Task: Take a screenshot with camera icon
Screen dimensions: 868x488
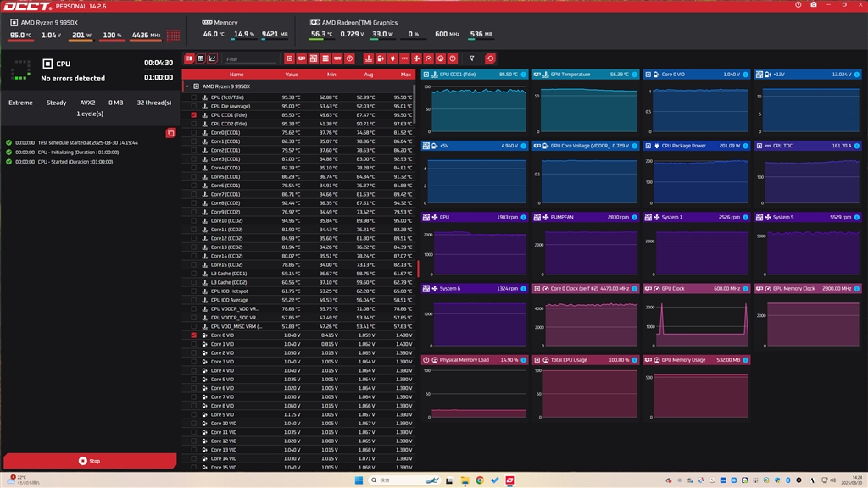Action: [814, 5]
